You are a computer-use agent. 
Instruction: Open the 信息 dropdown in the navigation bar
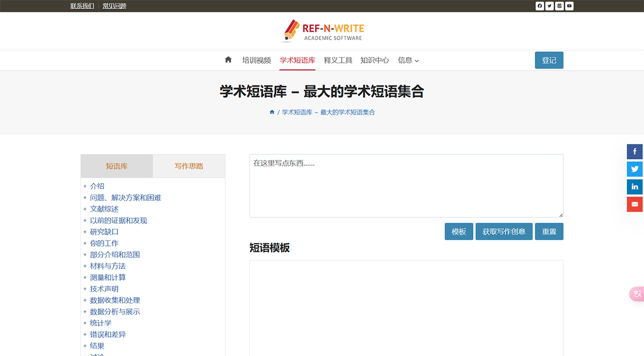[408, 60]
